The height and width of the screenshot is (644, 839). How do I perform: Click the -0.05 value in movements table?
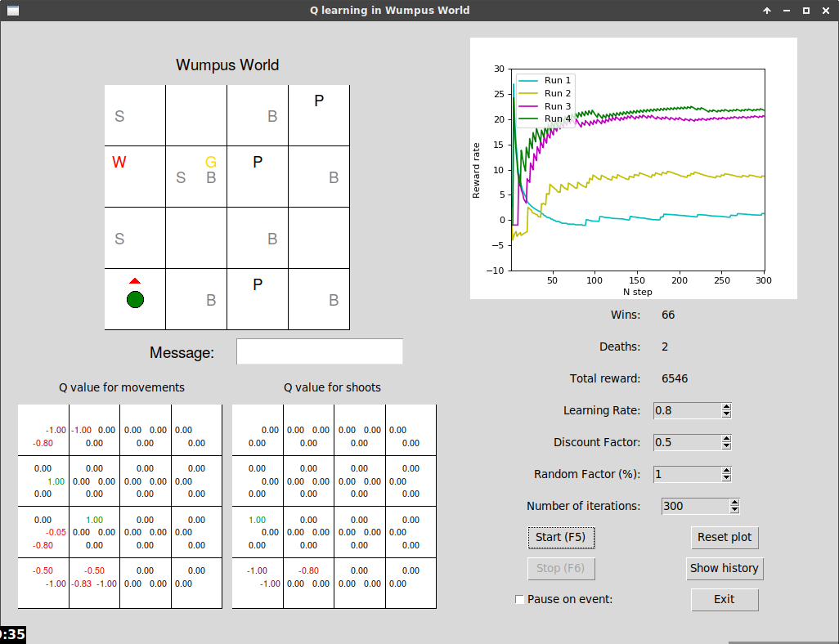(56, 532)
